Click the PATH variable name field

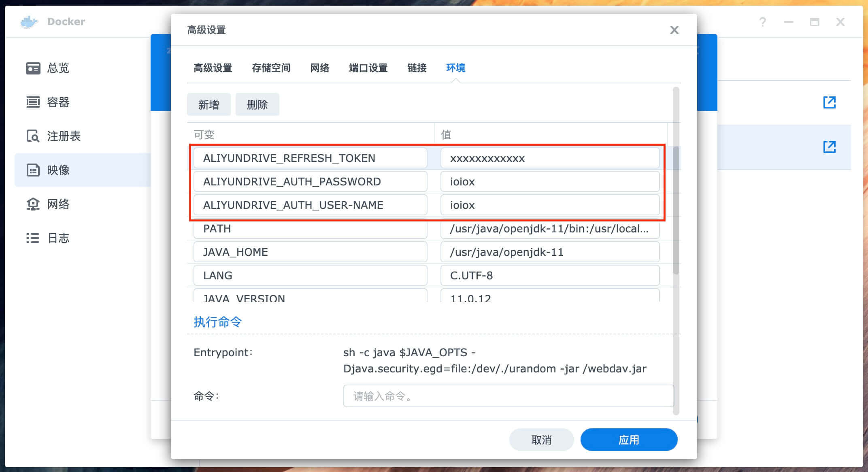[x=311, y=229]
